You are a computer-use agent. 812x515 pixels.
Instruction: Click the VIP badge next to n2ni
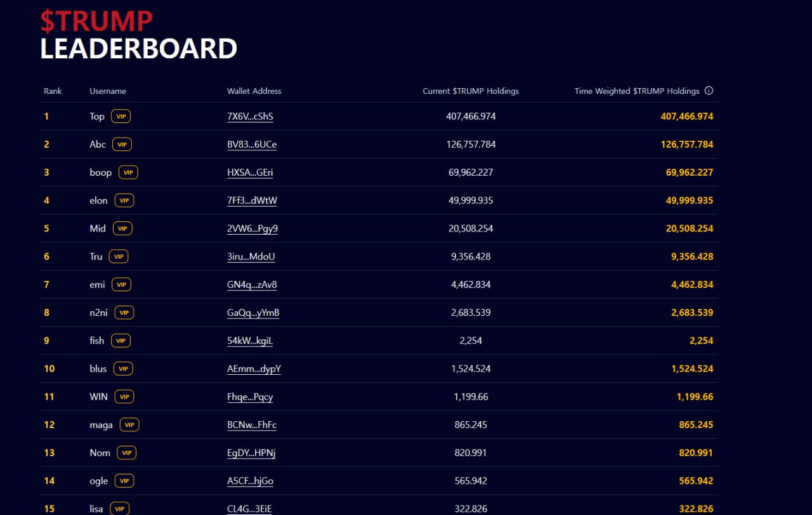(x=124, y=313)
